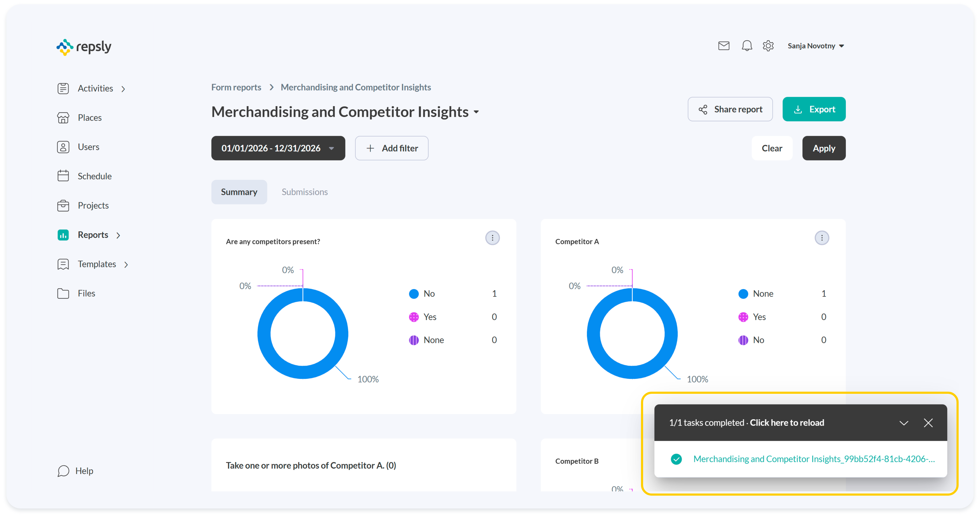
Task: Open options menu for Competitor A chart
Action: pos(821,238)
